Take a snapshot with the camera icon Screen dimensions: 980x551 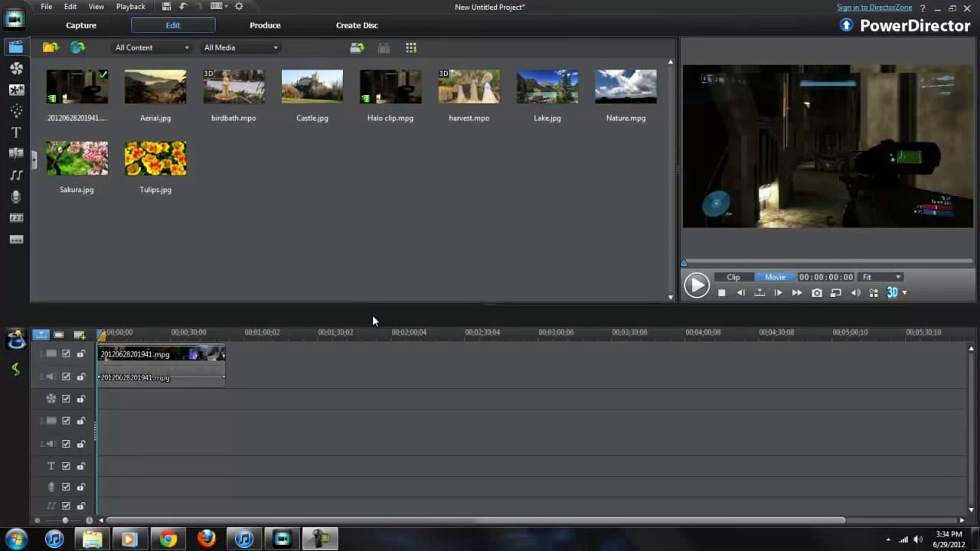tap(817, 293)
